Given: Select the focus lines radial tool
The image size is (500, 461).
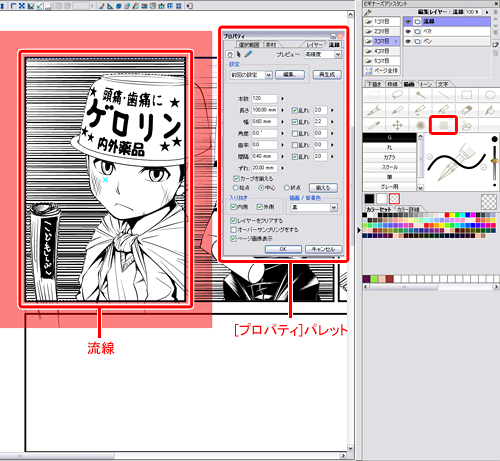Looking at the screenshot, I should coord(420,125).
